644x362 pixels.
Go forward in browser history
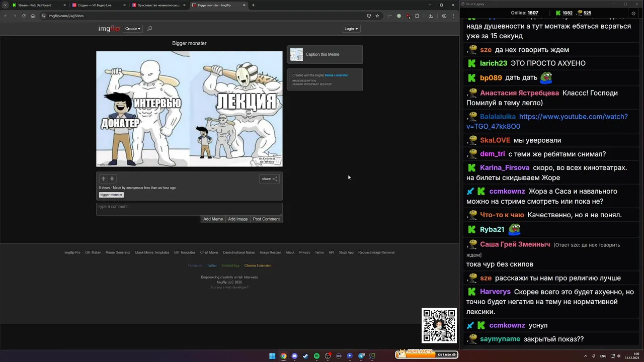15,16
